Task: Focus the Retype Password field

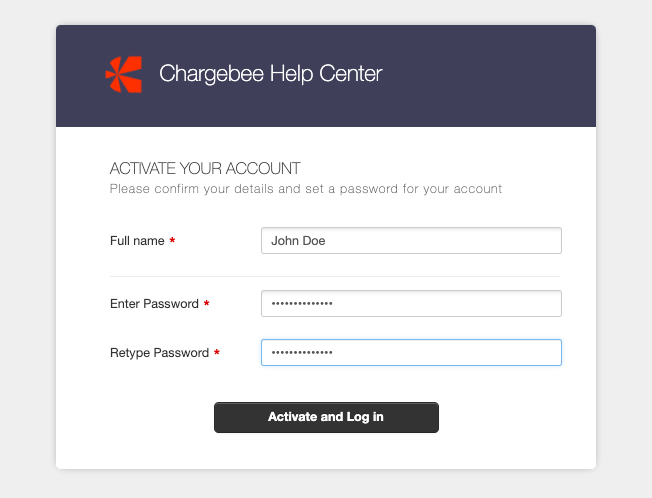Action: (x=411, y=353)
